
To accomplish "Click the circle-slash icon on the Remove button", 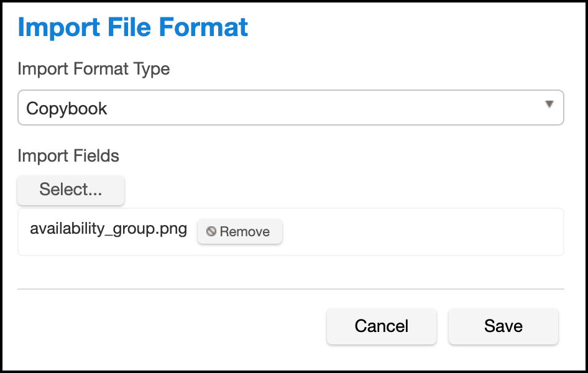I will (211, 231).
